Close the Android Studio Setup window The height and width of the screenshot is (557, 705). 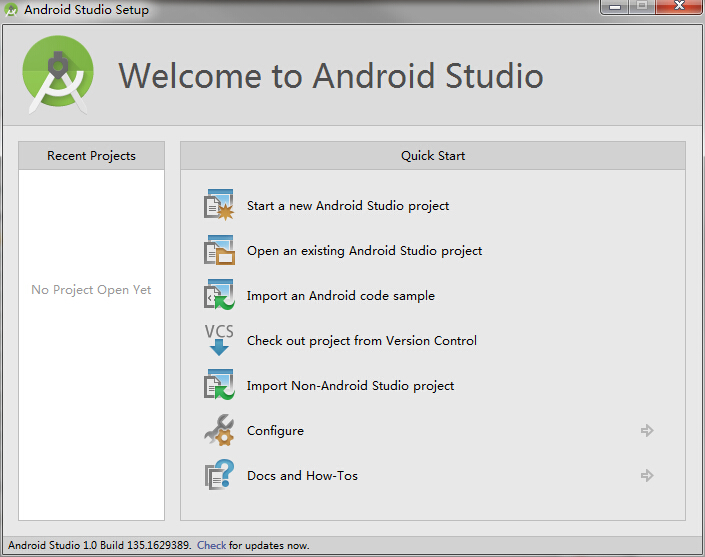click(679, 7)
